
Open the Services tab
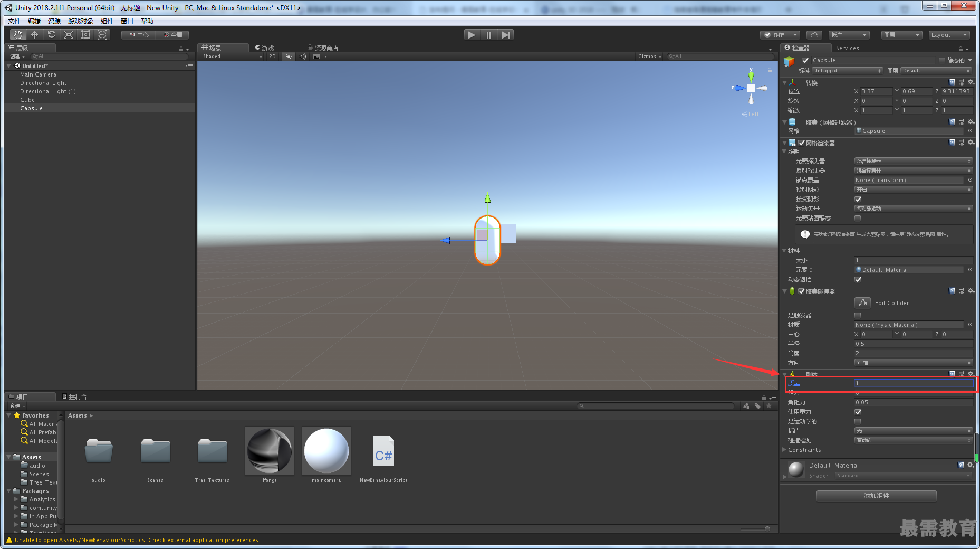[x=847, y=48]
